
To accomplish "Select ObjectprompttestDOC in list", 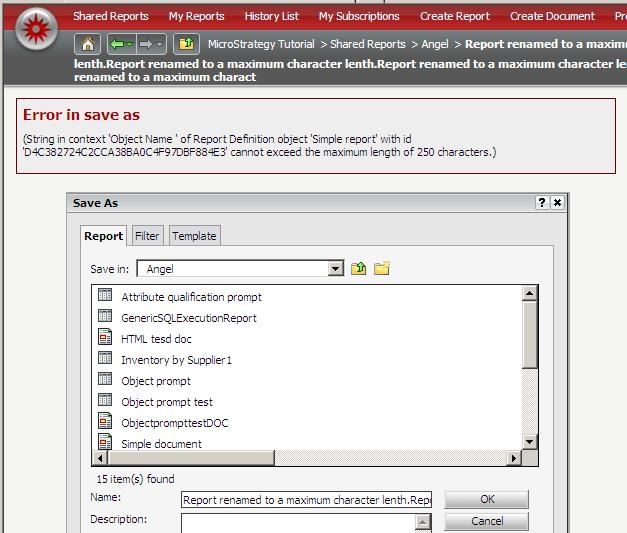I will [x=175, y=423].
